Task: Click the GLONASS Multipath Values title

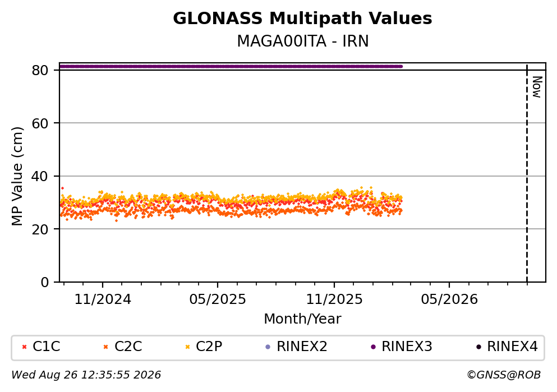Action: pos(302,19)
